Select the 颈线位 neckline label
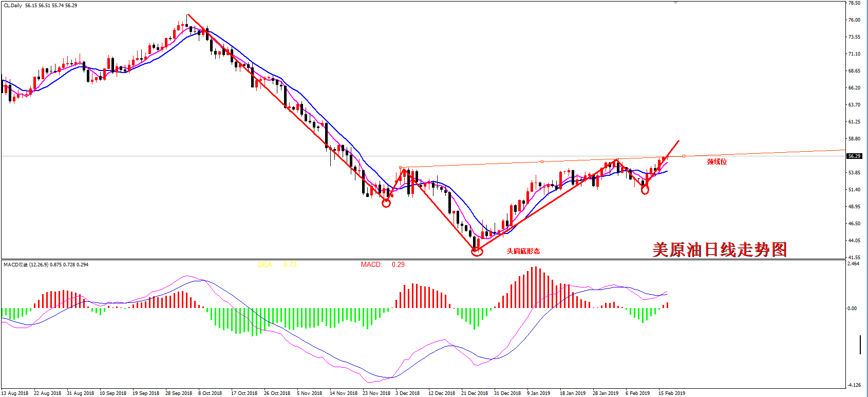This screenshot has width=868, height=397. click(x=716, y=161)
